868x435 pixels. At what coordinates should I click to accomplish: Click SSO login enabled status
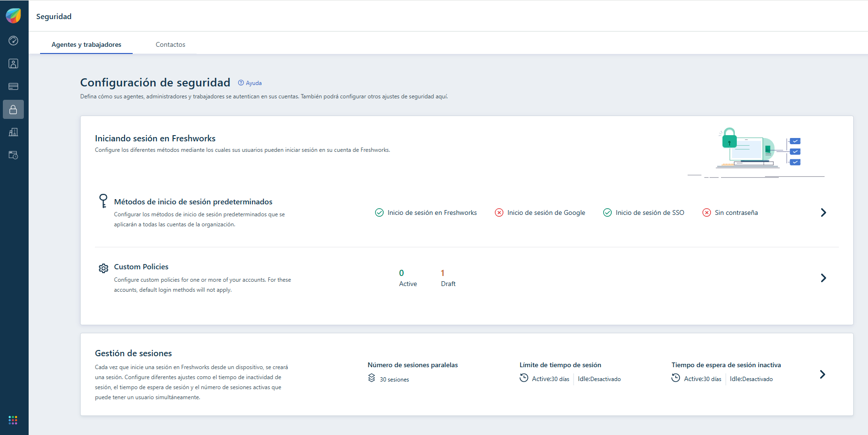click(643, 212)
